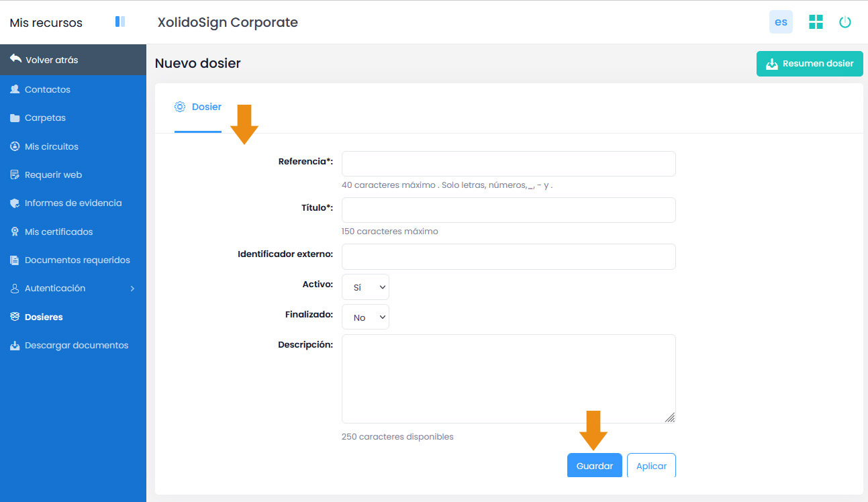The image size is (868, 502).
Task: Click the Documentos requeridos icon
Action: click(15, 260)
